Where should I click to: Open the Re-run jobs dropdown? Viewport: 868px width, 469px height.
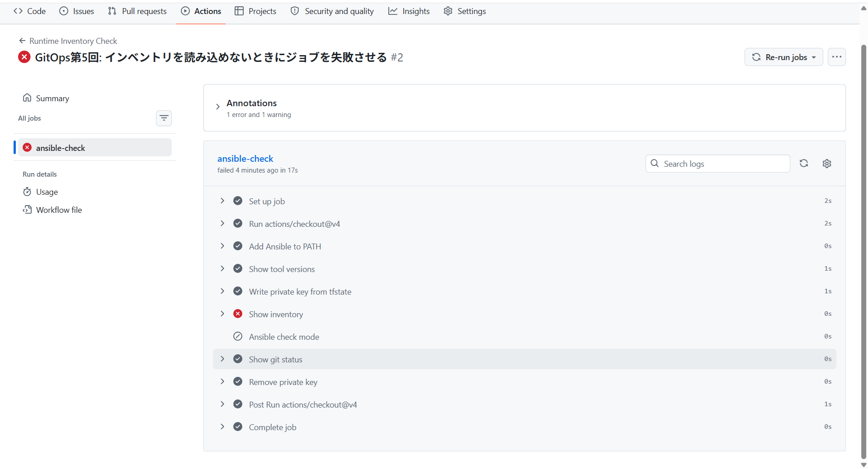click(783, 57)
